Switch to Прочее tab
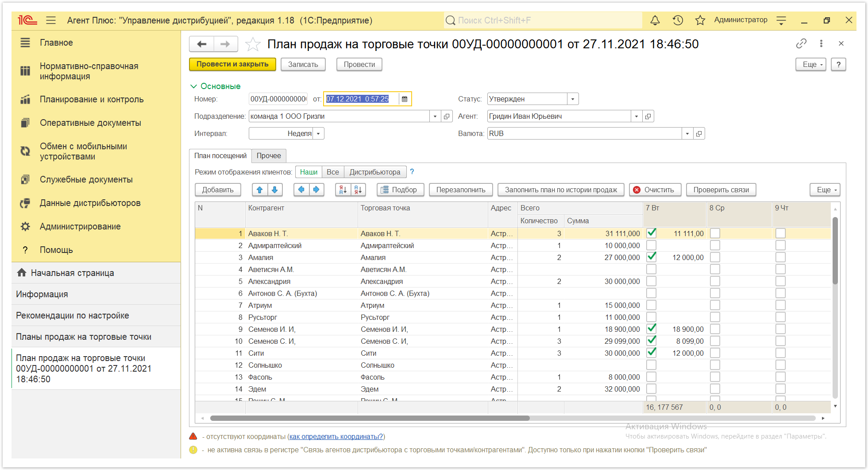This screenshot has height=470, width=868. coord(269,155)
